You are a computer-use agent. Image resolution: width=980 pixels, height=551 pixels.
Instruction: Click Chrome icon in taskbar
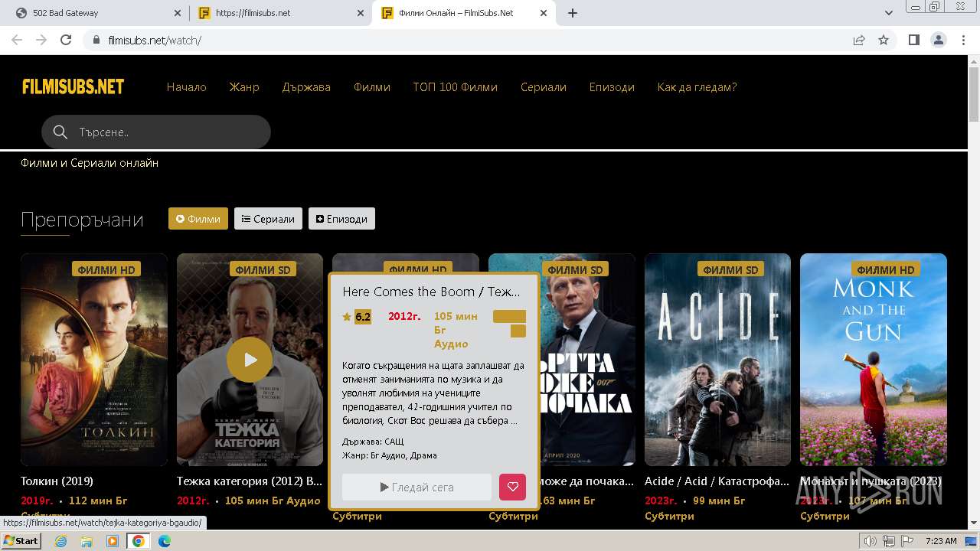[139, 541]
